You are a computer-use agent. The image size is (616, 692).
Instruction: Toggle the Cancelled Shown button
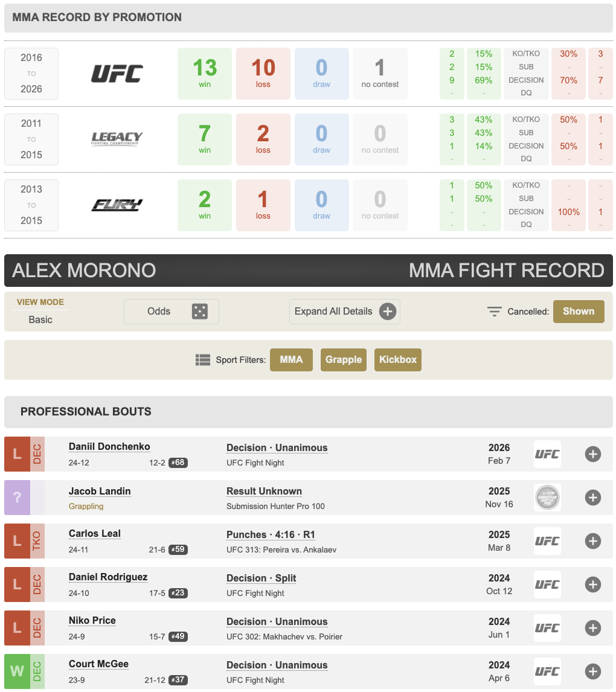coord(578,312)
